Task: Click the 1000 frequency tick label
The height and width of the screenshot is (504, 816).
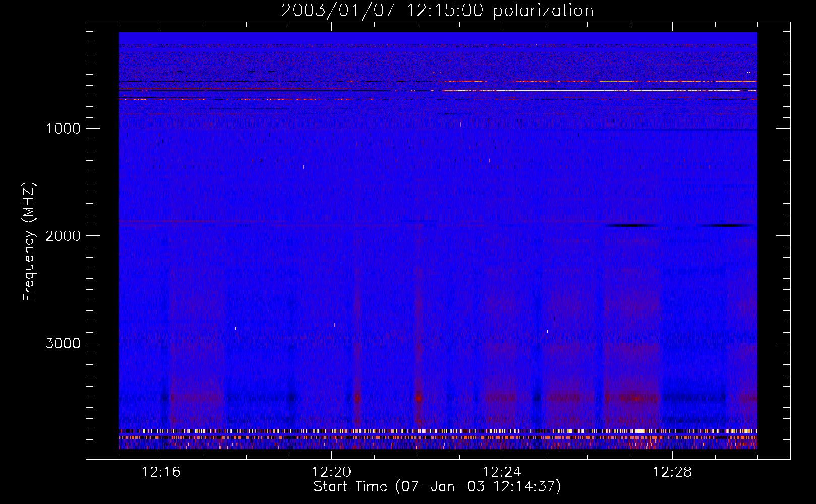Action: tap(64, 129)
